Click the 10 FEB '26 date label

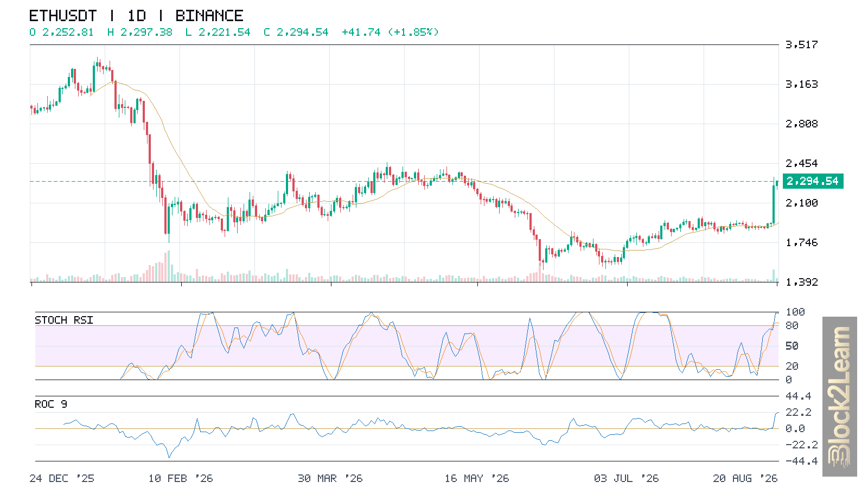[181, 478]
